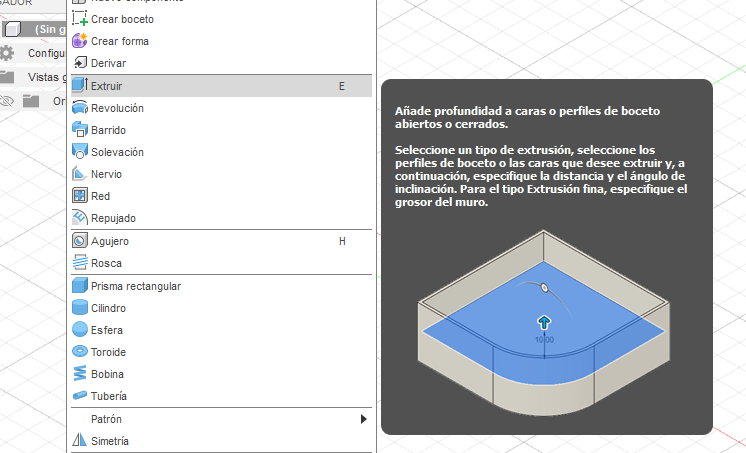Select Toroide menu entry
The width and height of the screenshot is (746, 453).
[221, 352]
